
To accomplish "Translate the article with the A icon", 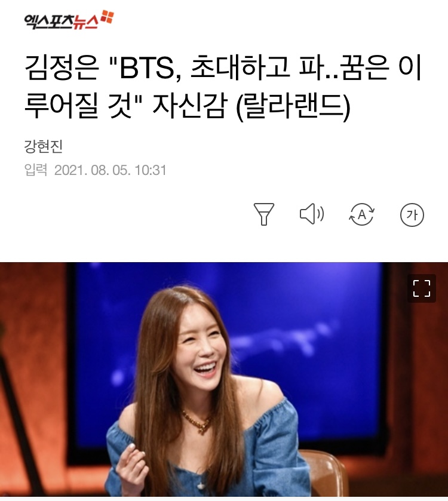I will (362, 214).
